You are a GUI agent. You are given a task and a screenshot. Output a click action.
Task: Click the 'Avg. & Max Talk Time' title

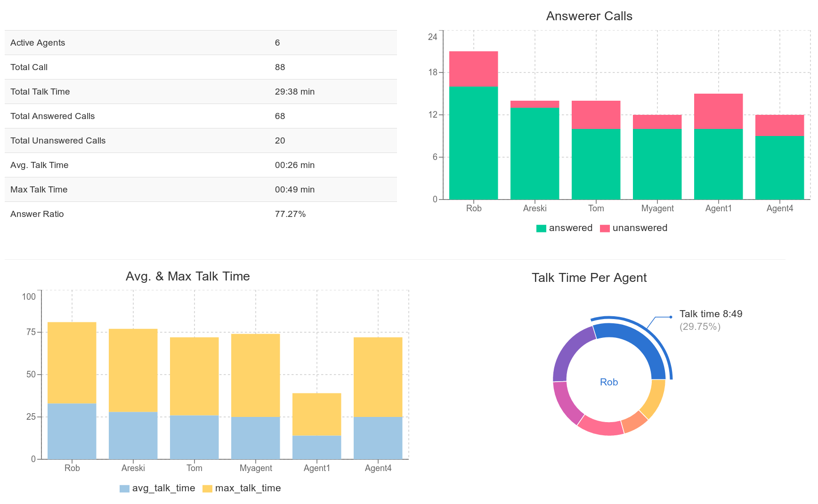click(x=187, y=276)
